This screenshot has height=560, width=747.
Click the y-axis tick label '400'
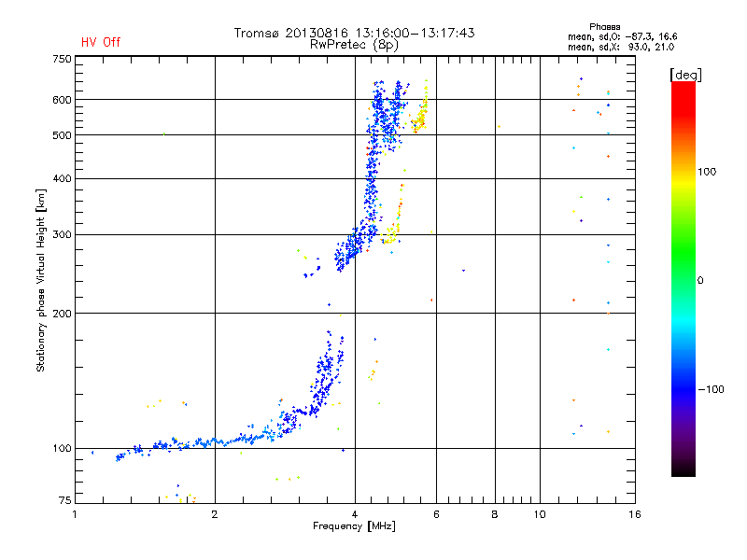coord(62,178)
